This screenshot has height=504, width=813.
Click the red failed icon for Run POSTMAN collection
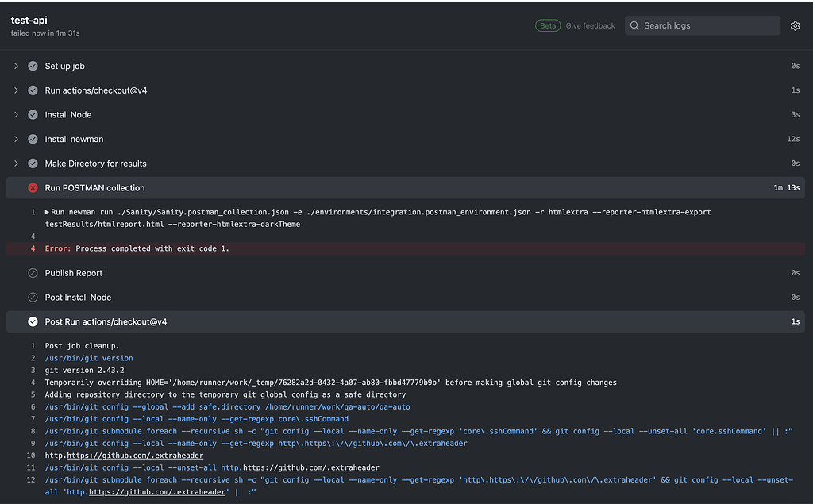33,188
